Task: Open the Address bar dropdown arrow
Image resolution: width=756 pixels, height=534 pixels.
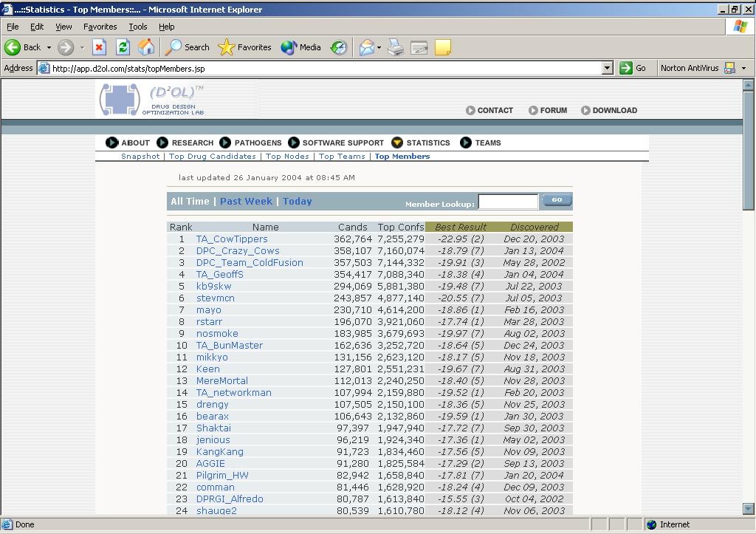Action: [608, 68]
